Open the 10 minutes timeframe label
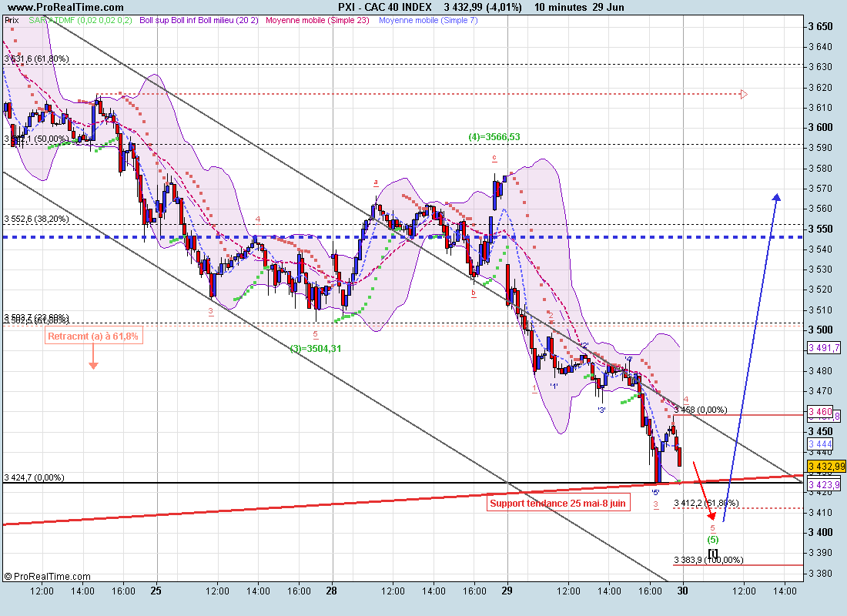Image resolution: width=847 pixels, height=616 pixels. pos(560,7)
